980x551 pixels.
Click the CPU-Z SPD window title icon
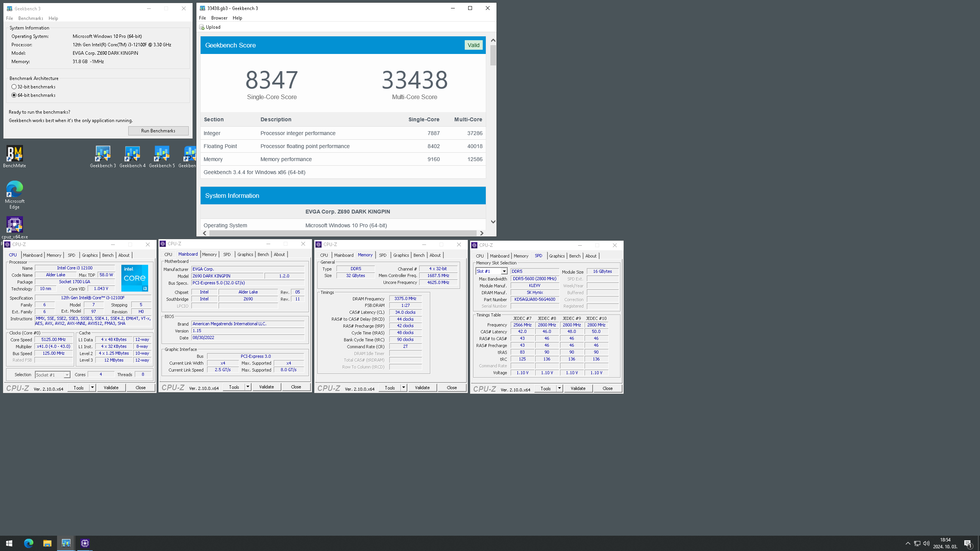point(474,245)
